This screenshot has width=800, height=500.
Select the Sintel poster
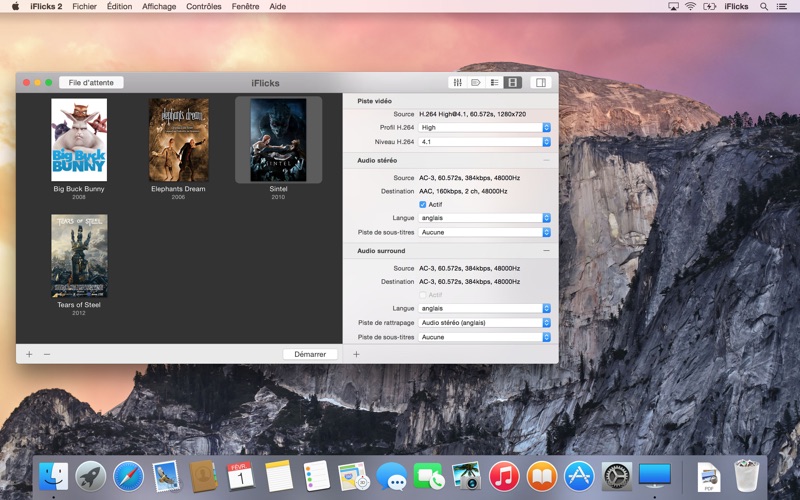click(278, 140)
